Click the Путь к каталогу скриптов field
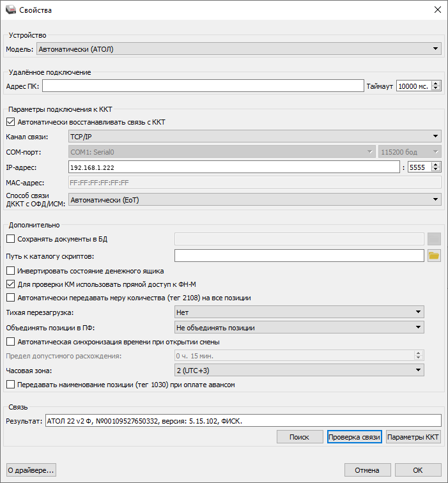Image resolution: width=448 pixels, height=483 pixels. [x=299, y=256]
